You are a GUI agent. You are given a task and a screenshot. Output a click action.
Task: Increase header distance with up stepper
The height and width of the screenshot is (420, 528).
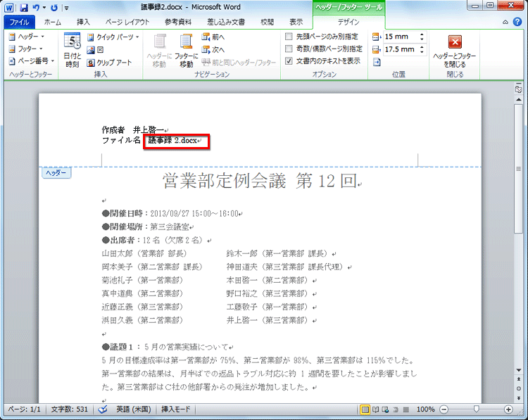coord(422,34)
